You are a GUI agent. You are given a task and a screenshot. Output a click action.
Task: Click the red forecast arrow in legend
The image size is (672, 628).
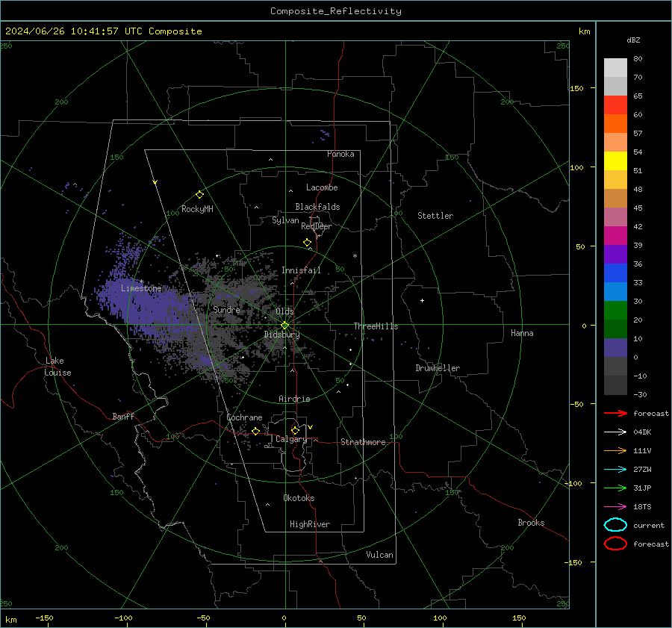[x=615, y=413]
